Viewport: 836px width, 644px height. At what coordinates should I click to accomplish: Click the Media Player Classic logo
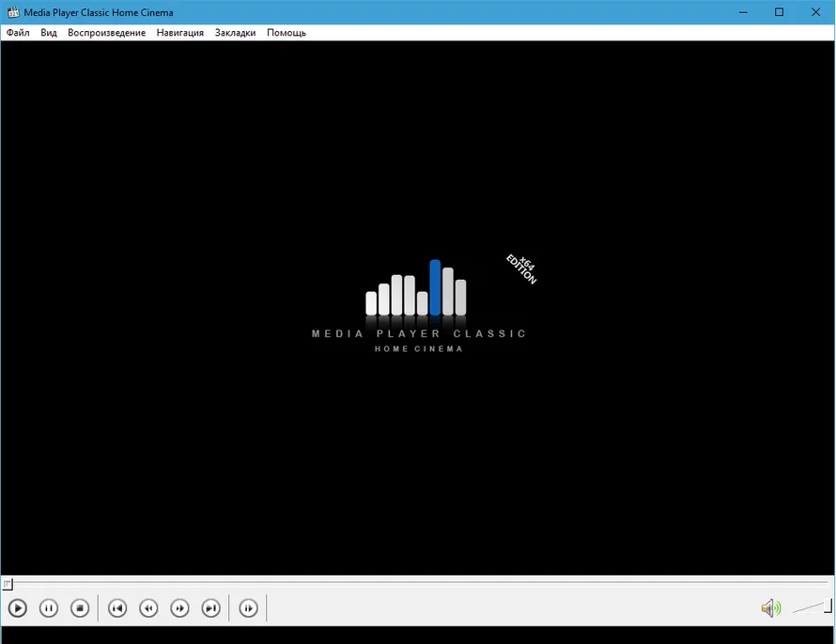tap(418, 305)
